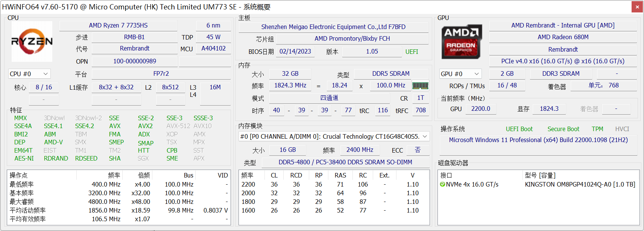Select the 1600 row in memory timing table
Image resolution: width=644 pixels, height=231 pixels.
[x=334, y=210]
